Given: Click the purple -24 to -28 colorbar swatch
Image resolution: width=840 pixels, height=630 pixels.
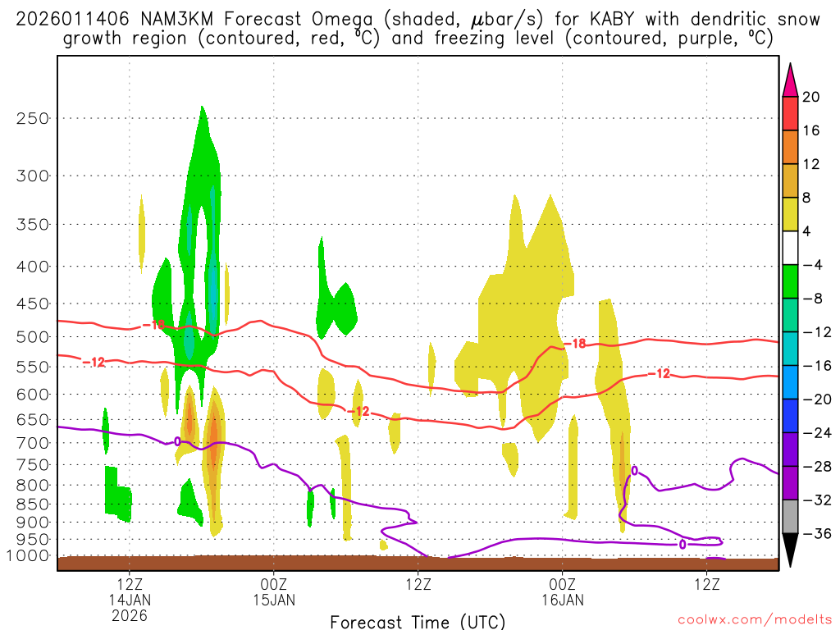Looking at the screenshot, I should click(x=790, y=450).
